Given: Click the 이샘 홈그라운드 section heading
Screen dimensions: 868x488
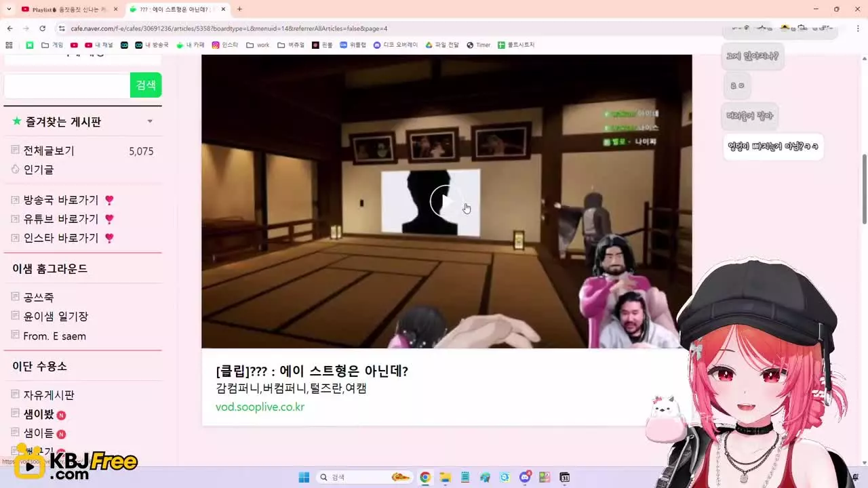Looking at the screenshot, I should 50,268.
